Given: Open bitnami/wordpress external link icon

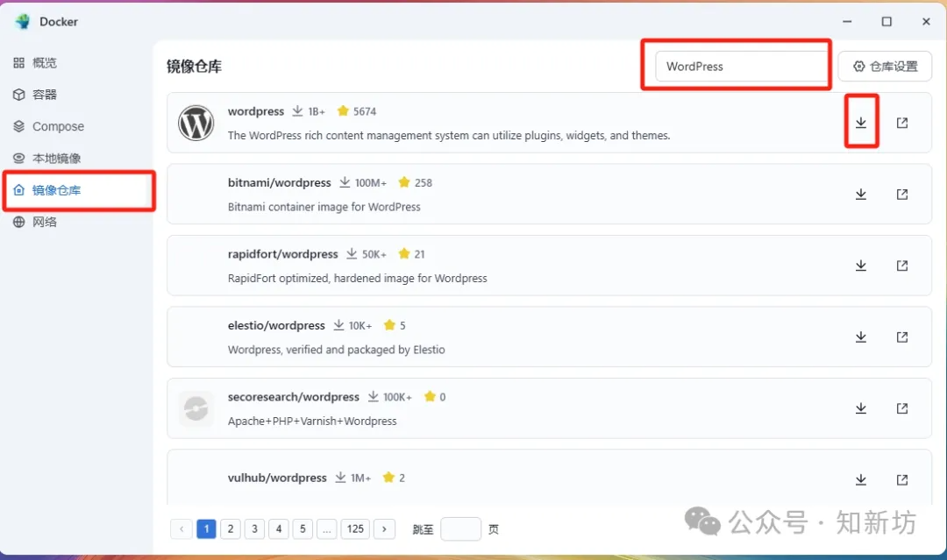Looking at the screenshot, I should click(901, 194).
